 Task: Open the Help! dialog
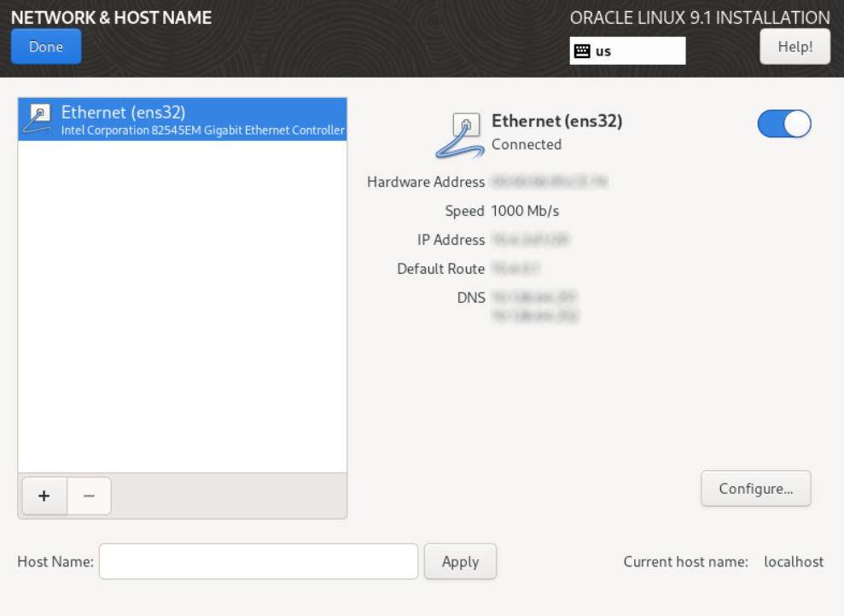pos(795,47)
